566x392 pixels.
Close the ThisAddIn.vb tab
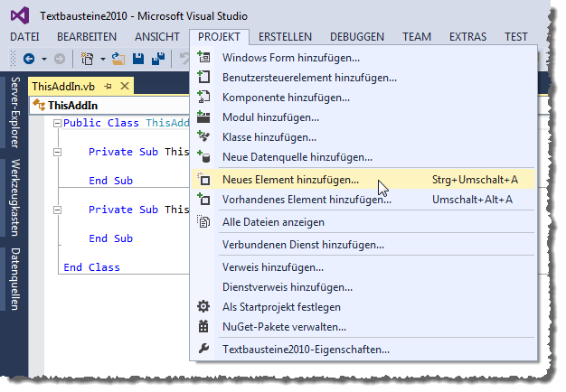point(125,86)
